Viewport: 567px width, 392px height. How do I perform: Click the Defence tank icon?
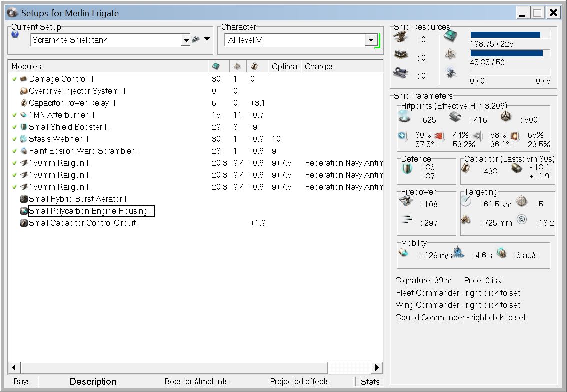[407, 168]
